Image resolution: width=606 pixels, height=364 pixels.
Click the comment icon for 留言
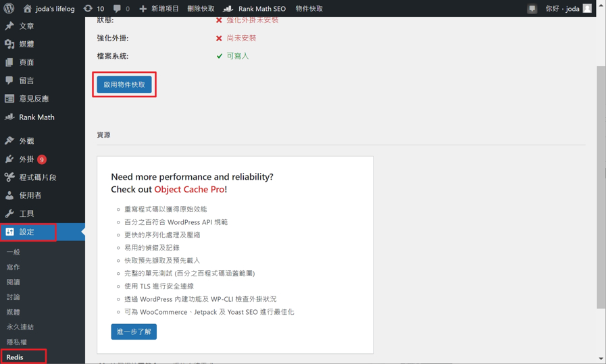pyautogui.click(x=9, y=80)
